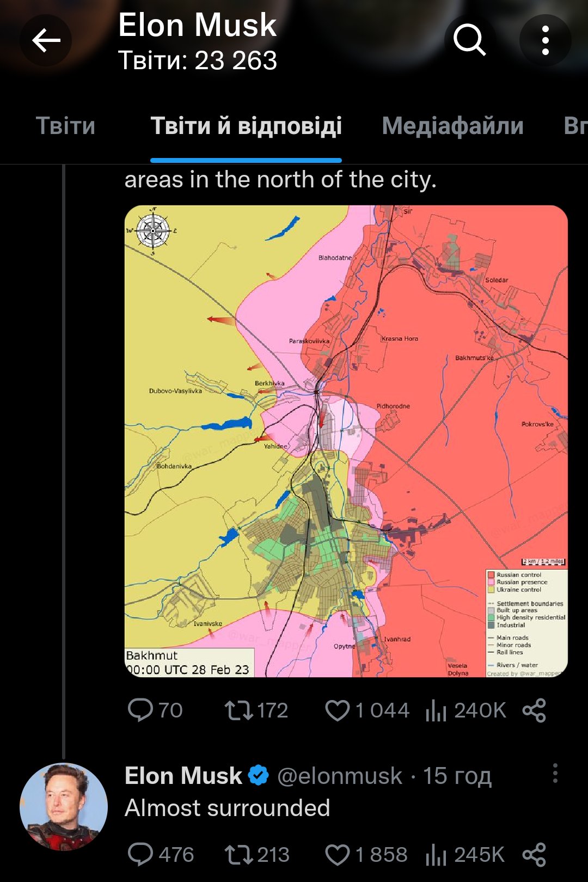This screenshot has height=882, width=588.
Task: View 245K views analytics icon
Action: 436,855
